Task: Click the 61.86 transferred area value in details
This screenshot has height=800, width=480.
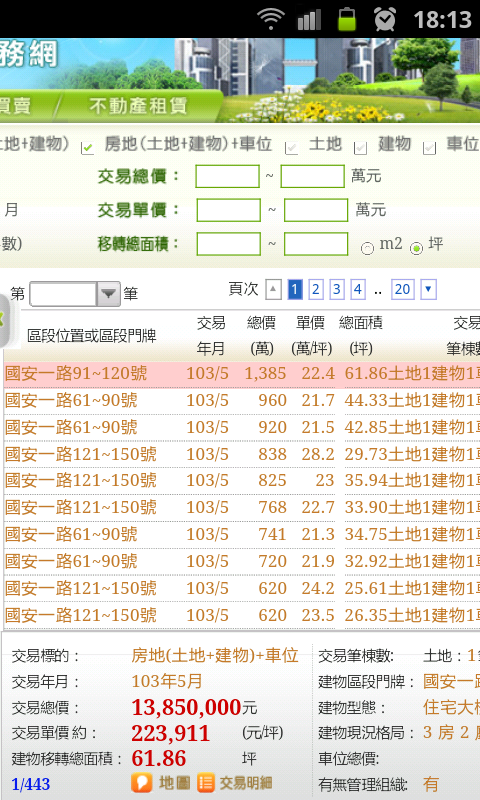Action: [159, 759]
